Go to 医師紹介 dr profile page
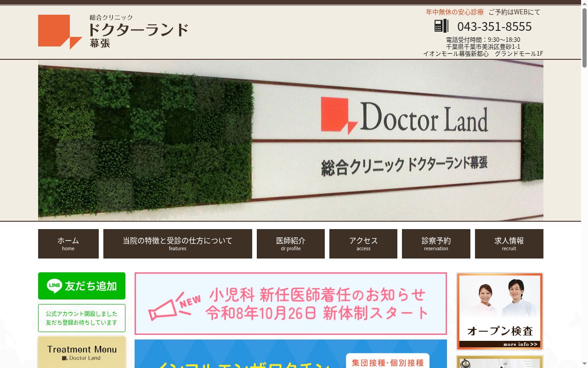 coord(291,244)
